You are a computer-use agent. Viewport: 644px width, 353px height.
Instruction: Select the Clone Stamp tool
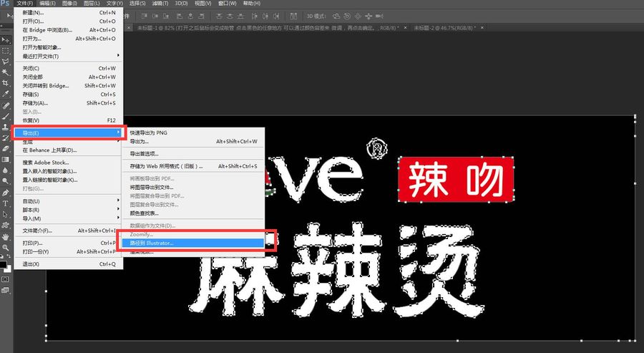click(x=5, y=127)
